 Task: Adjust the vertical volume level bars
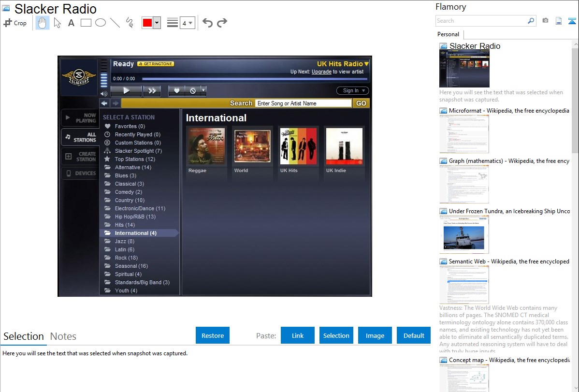[104, 74]
